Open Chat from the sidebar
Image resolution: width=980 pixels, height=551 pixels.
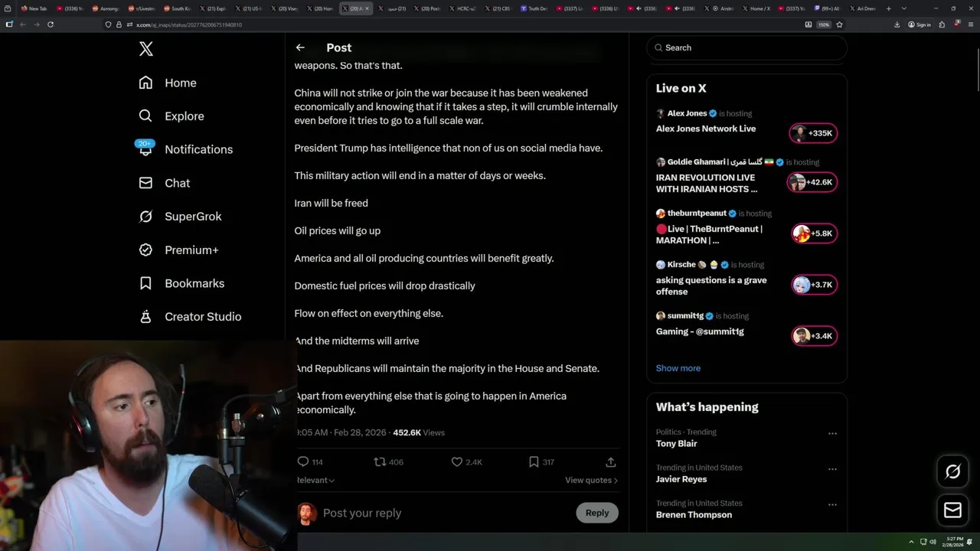point(164,183)
